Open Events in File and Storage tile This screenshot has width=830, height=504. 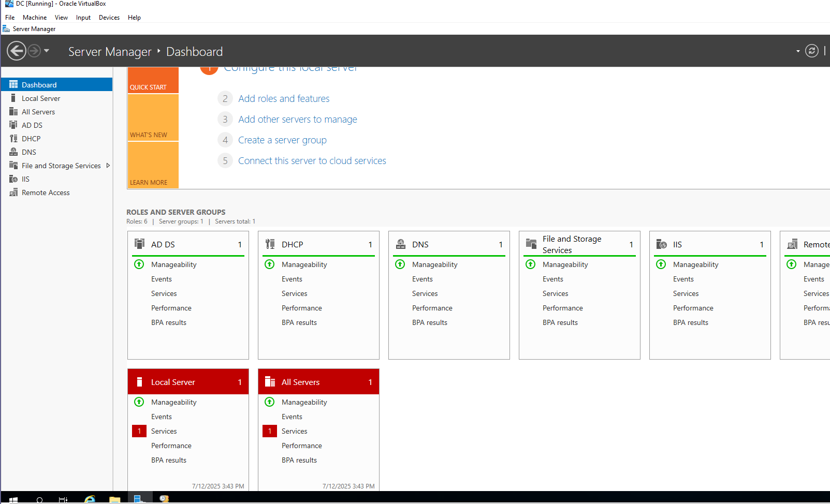pyautogui.click(x=553, y=279)
